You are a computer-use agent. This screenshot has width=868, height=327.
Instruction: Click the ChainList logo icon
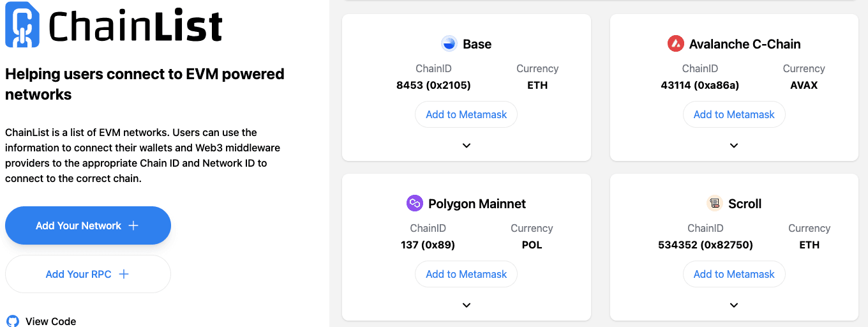coord(22,25)
